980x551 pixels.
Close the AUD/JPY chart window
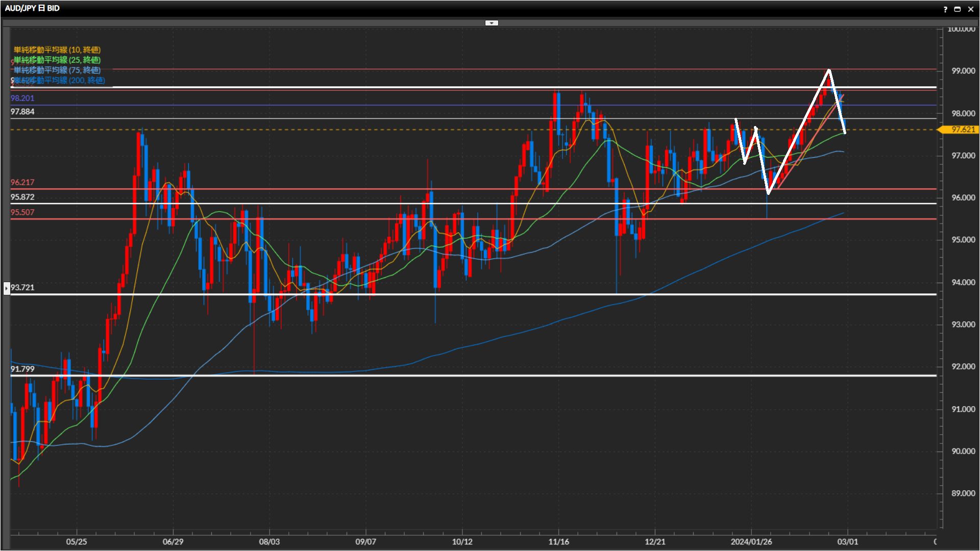(x=971, y=9)
